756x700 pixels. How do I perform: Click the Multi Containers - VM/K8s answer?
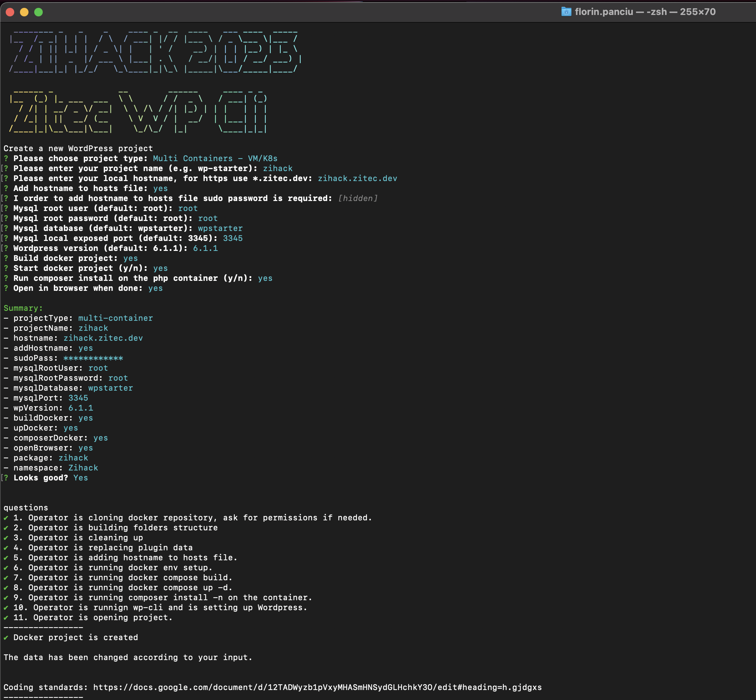coord(215,158)
